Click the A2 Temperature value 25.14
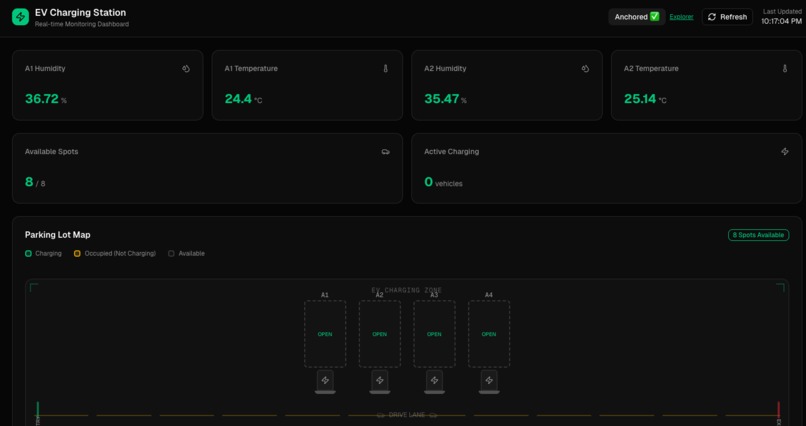Viewport: 806px width, 426px height. point(640,99)
